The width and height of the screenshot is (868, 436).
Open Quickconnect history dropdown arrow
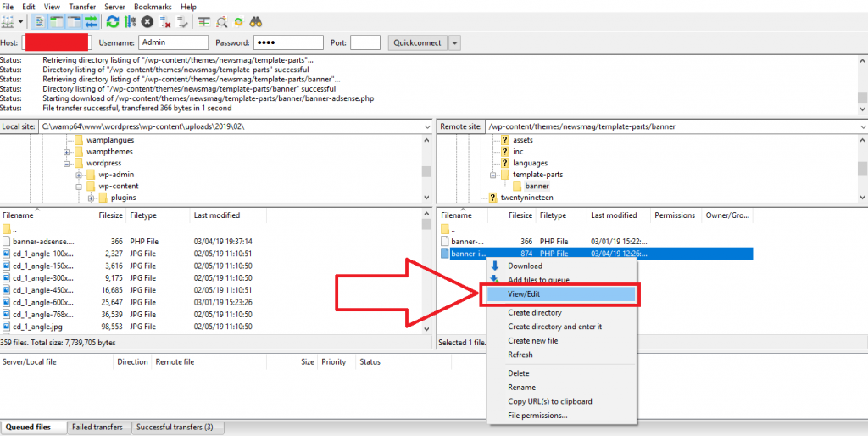click(x=454, y=42)
